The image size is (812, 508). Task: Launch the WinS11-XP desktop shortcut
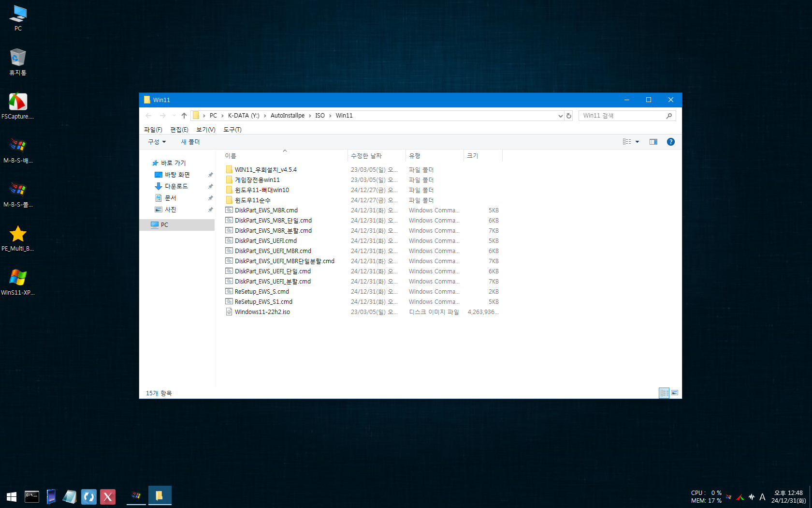[18, 282]
